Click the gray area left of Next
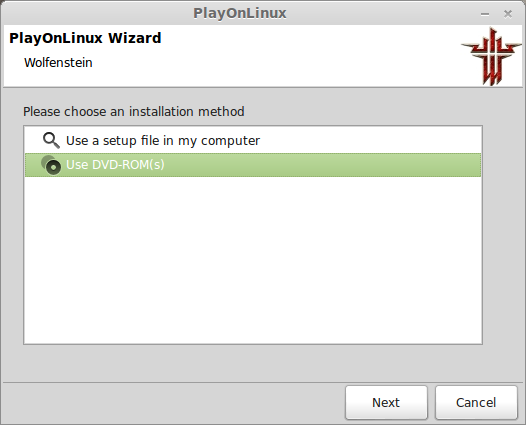Image resolution: width=526 pixels, height=425 pixels. point(173,403)
